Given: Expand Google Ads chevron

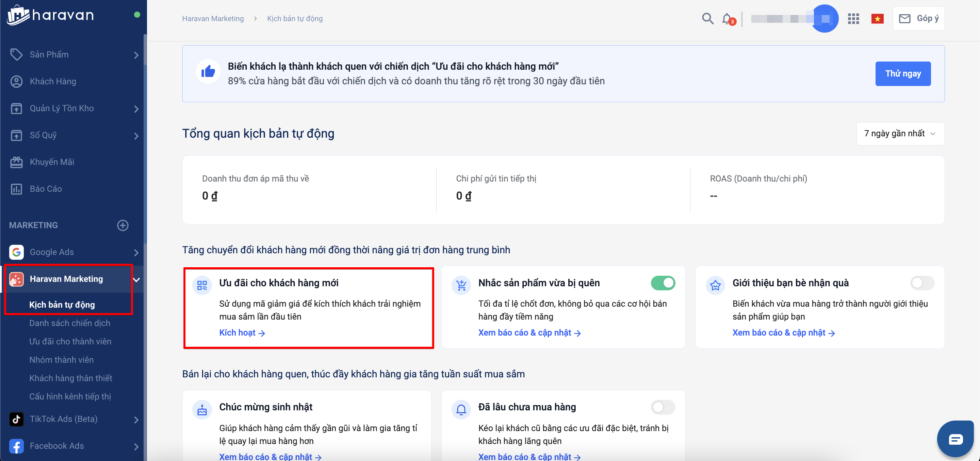Looking at the screenshot, I should pos(136,253).
